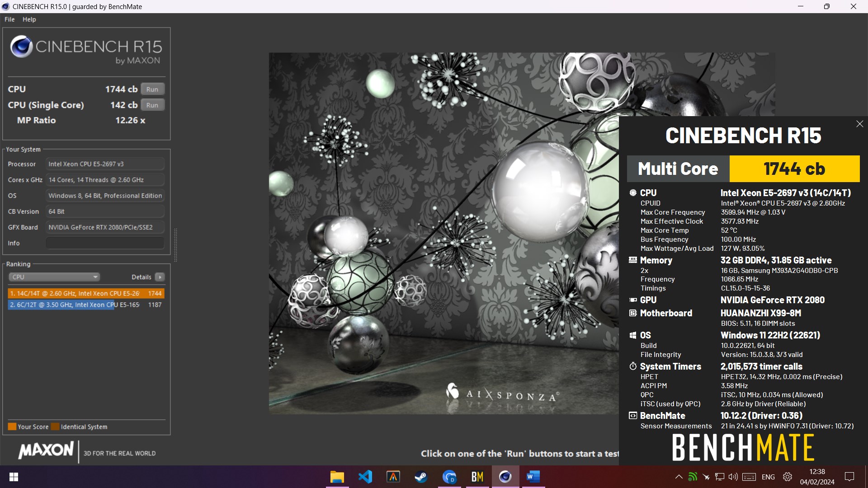Click the ENG language indicator
Viewport: 868px width, 488px height.
768,477
